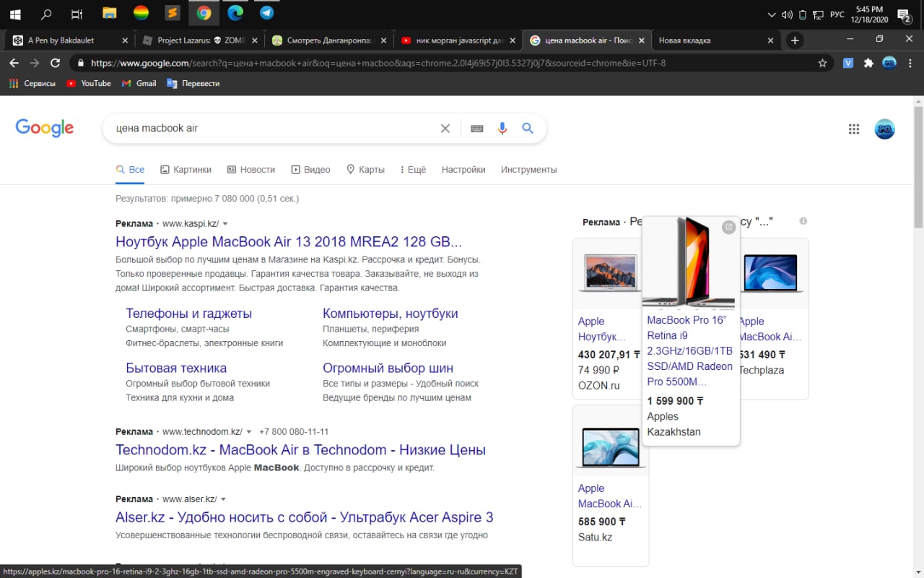
Task: Expand alser.kz ad options arrow
Action: point(223,499)
